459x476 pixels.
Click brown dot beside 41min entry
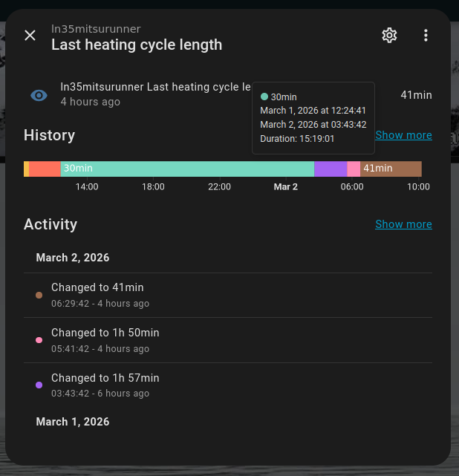39,295
